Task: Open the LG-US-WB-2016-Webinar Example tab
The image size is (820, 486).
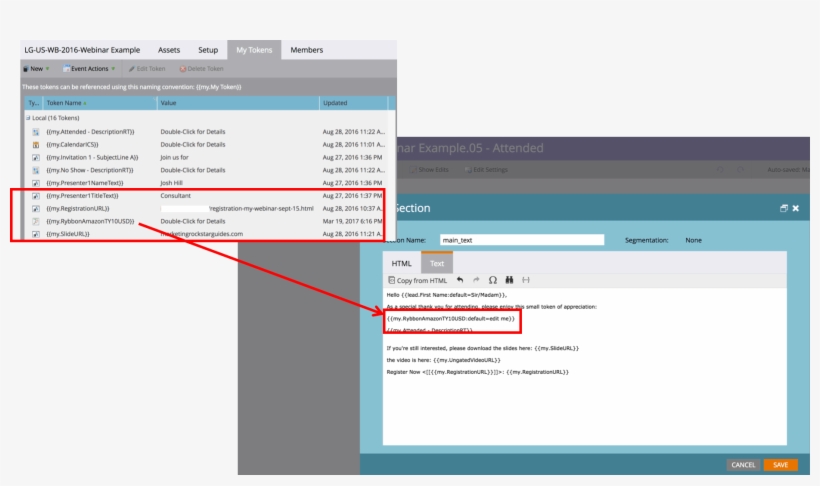Action: [x=82, y=50]
